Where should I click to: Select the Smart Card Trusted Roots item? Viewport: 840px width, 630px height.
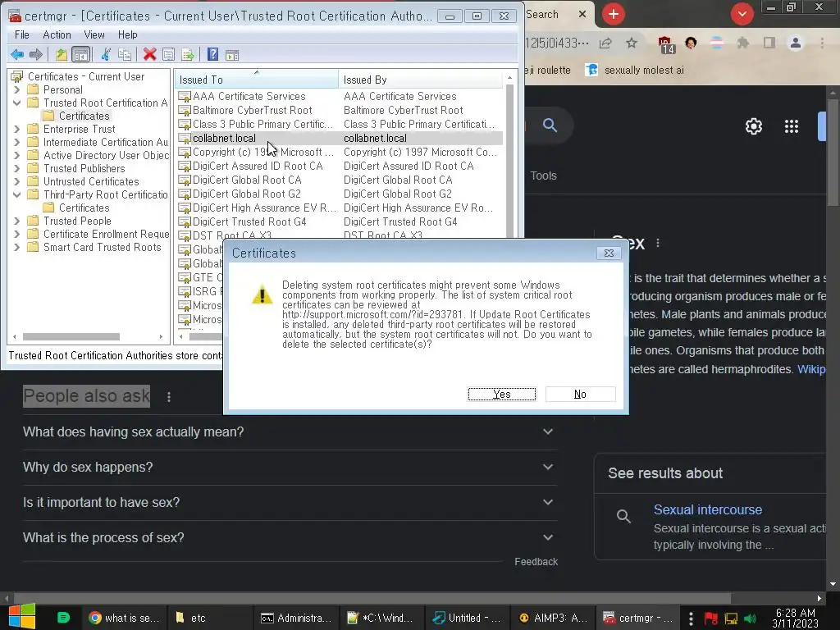[x=102, y=247]
